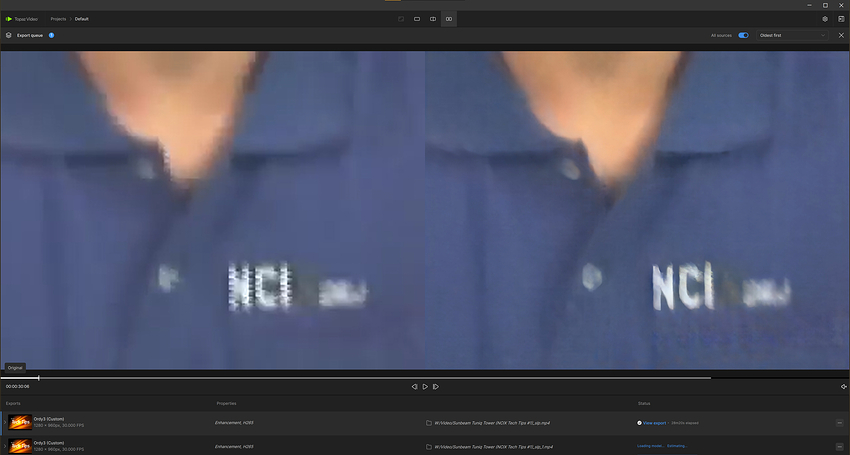The image size is (850, 455).
Task: Open the Oldest first sort dropdown
Action: 792,35
